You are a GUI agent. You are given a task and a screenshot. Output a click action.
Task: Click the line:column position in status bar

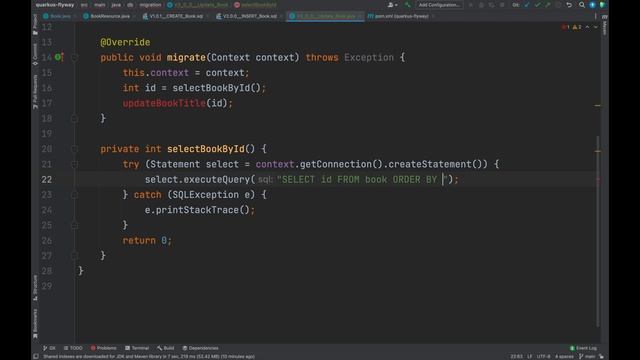click(x=516, y=356)
